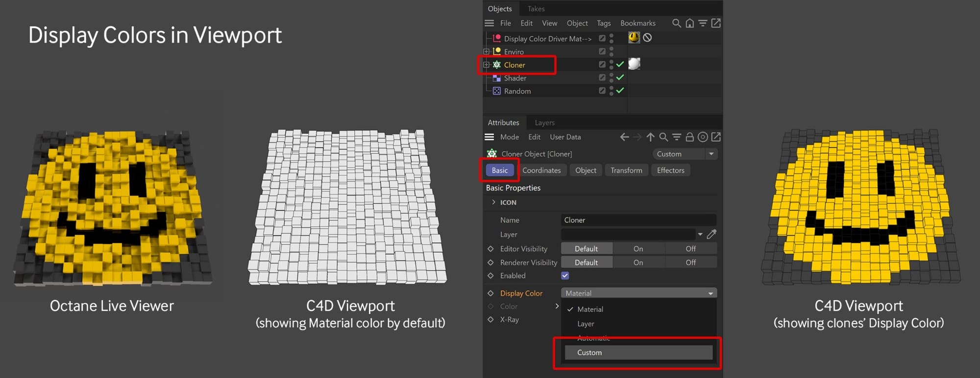Click the Shader effector icon
Image resolution: width=980 pixels, height=378 pixels.
[x=497, y=78]
